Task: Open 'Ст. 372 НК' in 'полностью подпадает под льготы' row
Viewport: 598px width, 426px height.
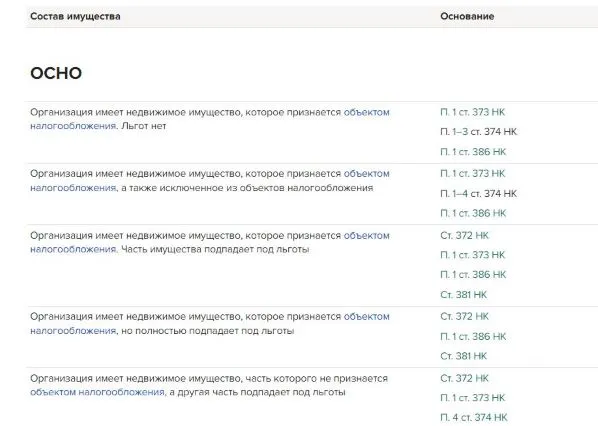Action: (x=464, y=317)
